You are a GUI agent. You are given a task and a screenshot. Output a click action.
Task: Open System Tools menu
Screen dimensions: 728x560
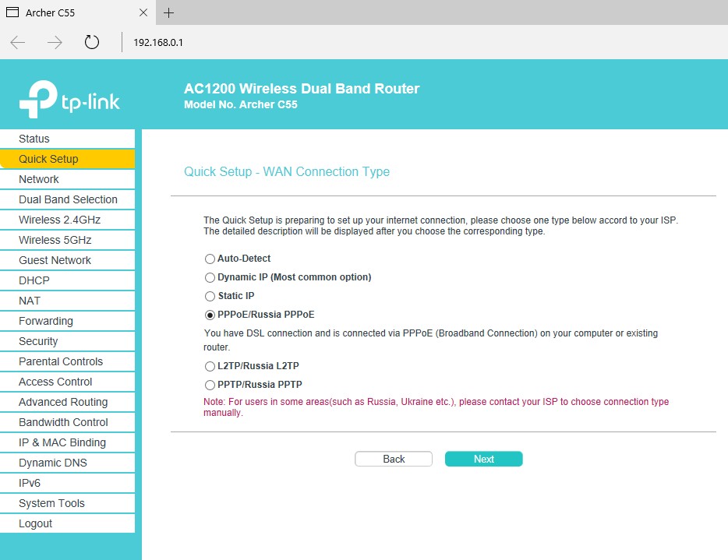(67, 503)
